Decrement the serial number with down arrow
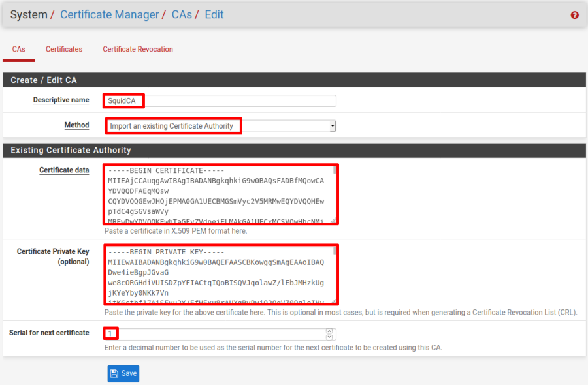The width and height of the screenshot is (588, 385). [330, 337]
